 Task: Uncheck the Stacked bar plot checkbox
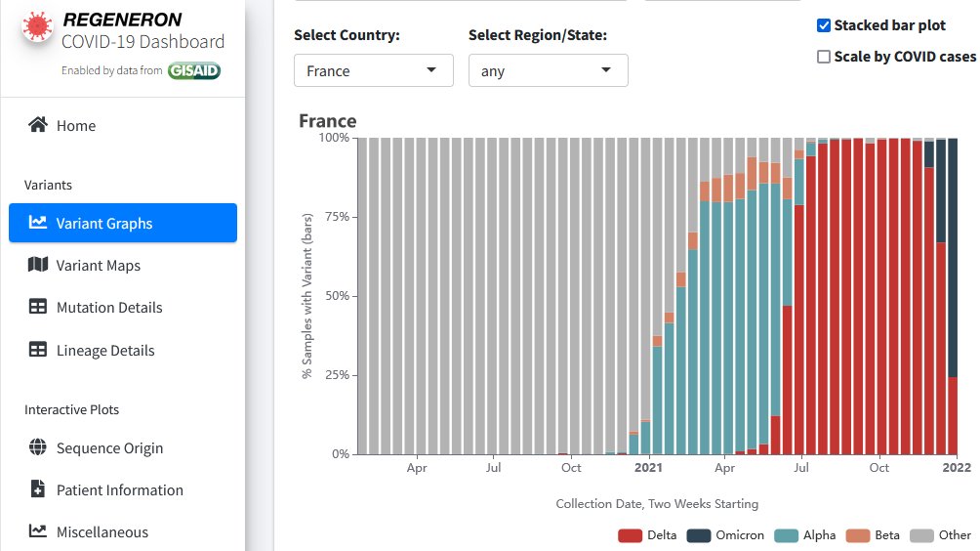(824, 25)
